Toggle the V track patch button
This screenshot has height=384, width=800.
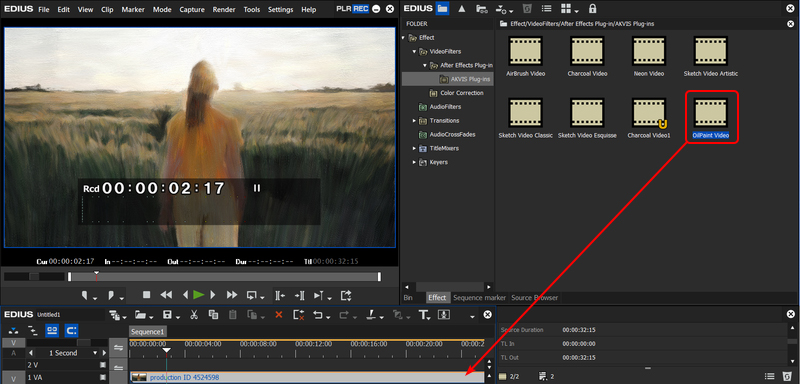click(14, 343)
